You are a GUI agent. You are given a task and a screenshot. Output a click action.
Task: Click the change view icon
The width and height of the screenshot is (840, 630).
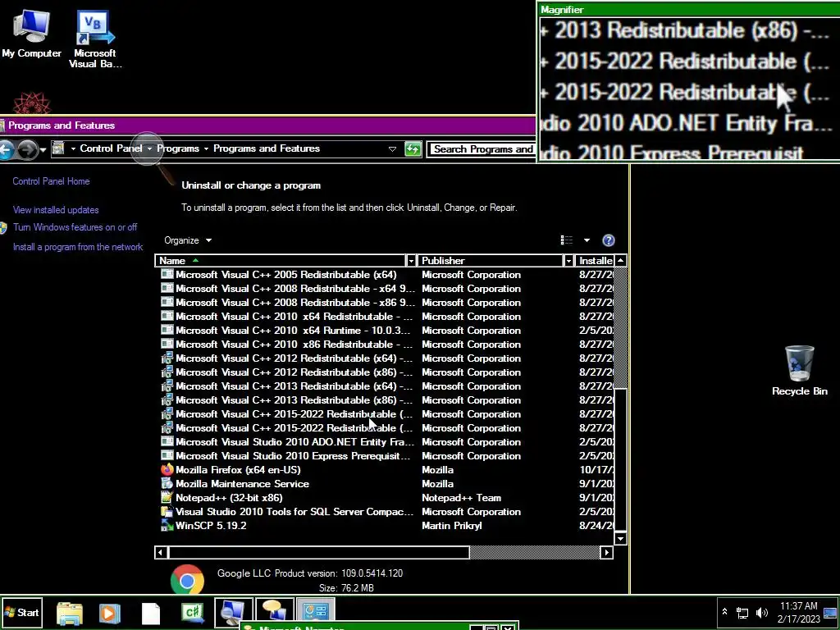coord(567,240)
